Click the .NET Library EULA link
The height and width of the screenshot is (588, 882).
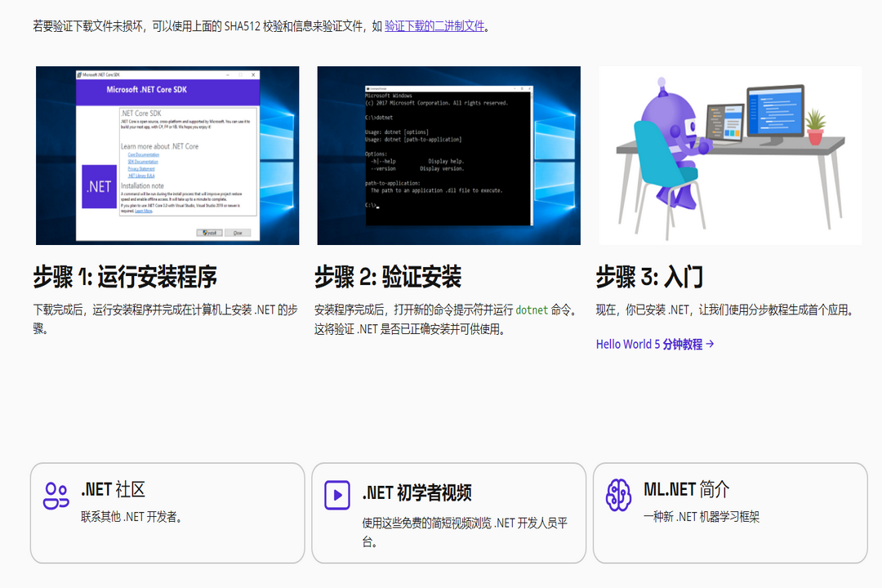(141, 176)
